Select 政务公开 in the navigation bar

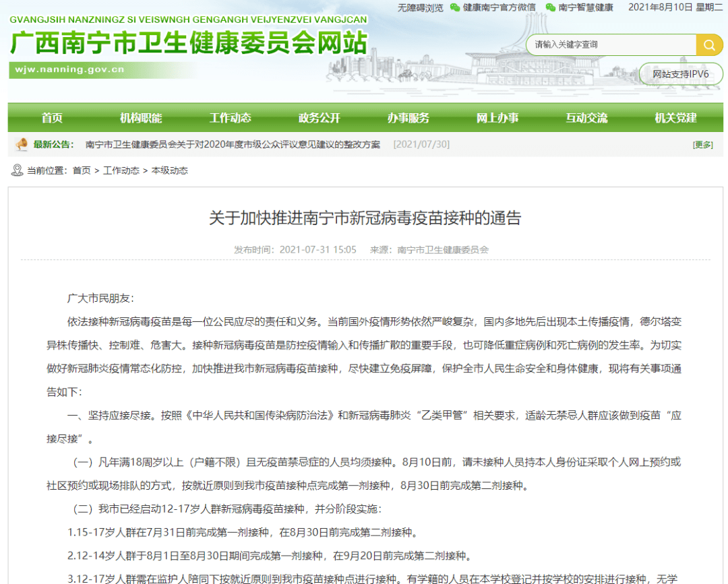coord(319,118)
